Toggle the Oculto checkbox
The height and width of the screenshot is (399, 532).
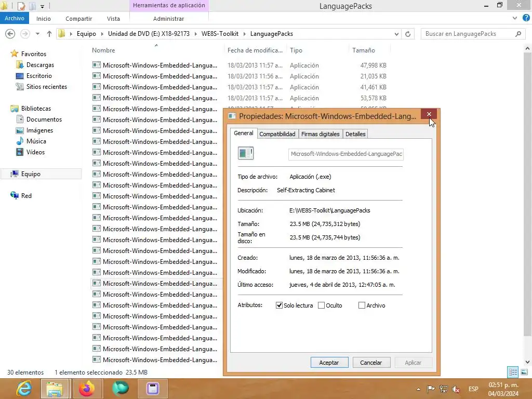pyautogui.click(x=321, y=305)
